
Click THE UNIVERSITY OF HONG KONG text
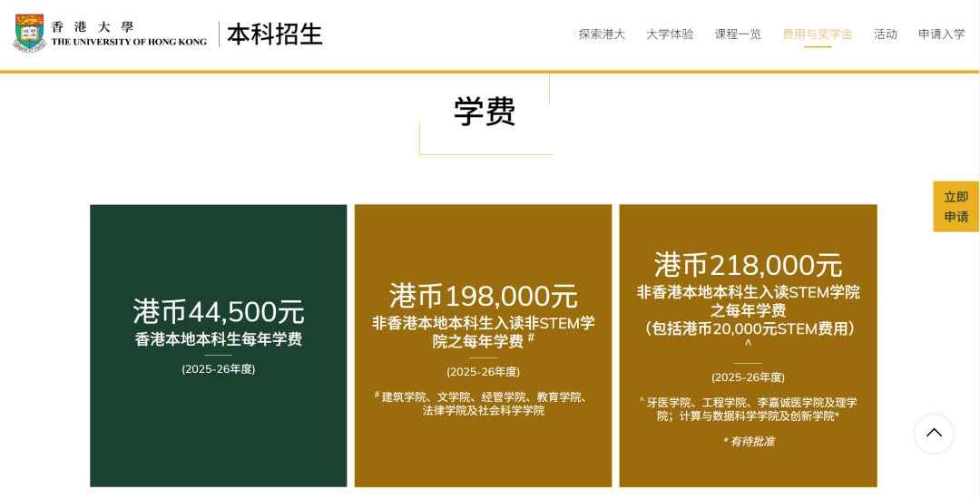(x=129, y=42)
